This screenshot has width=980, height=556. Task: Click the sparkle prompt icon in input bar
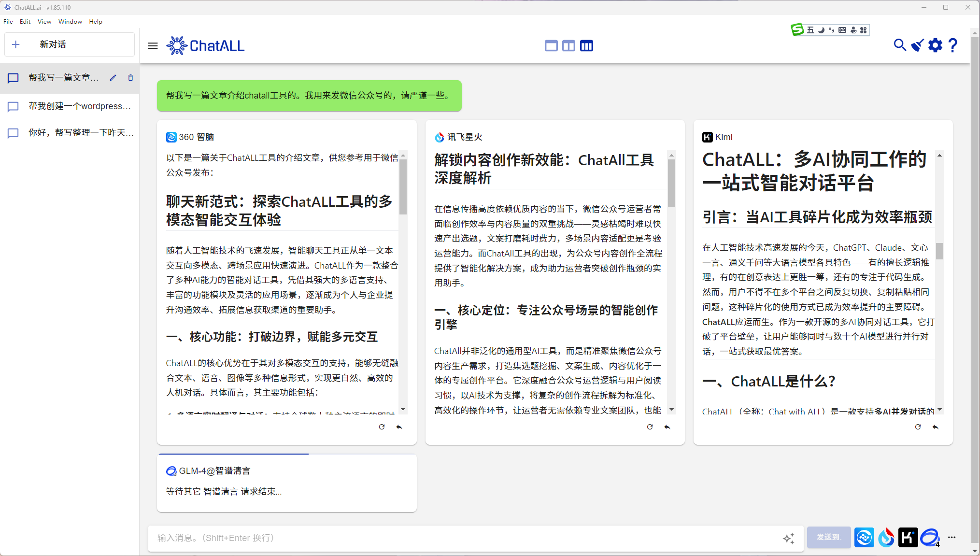point(789,538)
